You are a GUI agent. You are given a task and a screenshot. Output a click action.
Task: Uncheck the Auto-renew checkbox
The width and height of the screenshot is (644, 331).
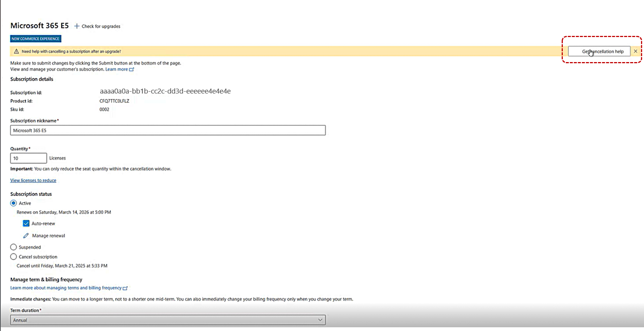coord(26,223)
